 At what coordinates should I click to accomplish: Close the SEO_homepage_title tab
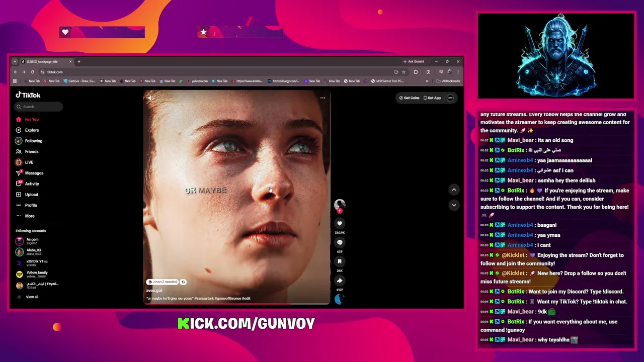tap(70, 61)
